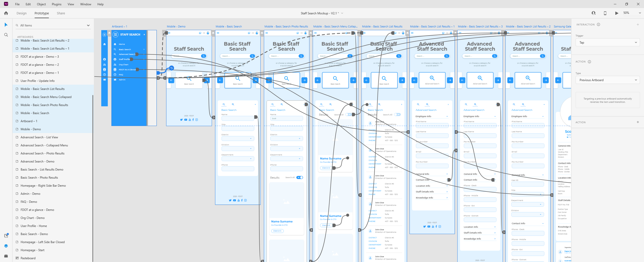644x262 pixels.
Task: Expand the zoom level 50% dropdown
Action: point(640,13)
